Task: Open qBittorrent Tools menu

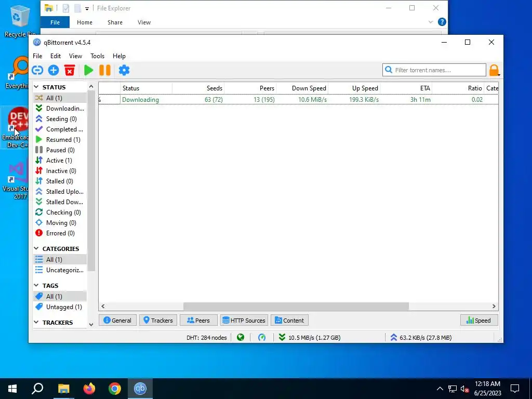Action: [97, 56]
